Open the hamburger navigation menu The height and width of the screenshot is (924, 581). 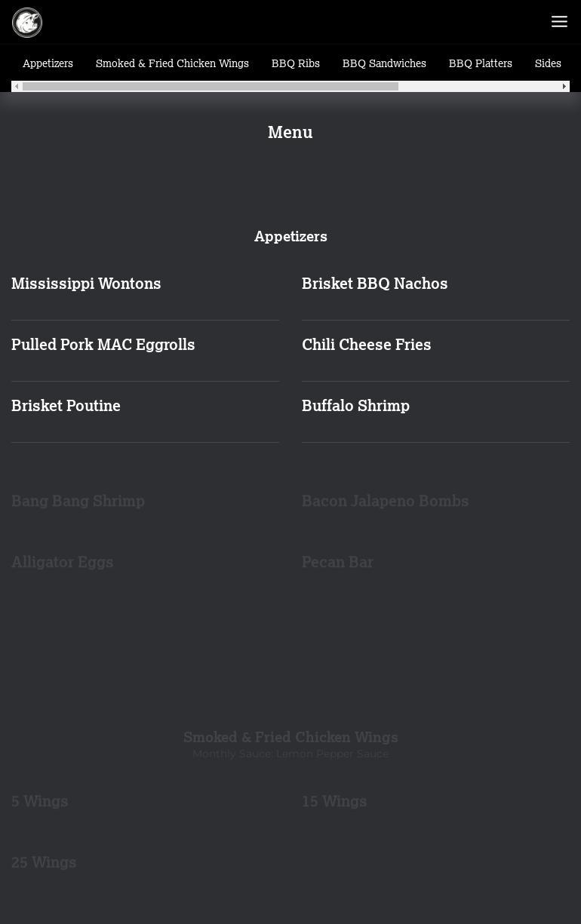(x=559, y=22)
